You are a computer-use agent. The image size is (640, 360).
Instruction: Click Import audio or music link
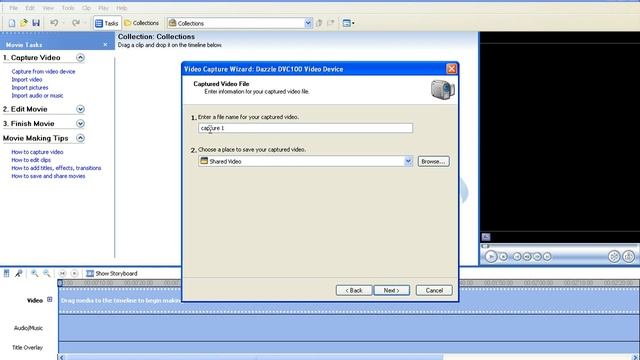(37, 96)
